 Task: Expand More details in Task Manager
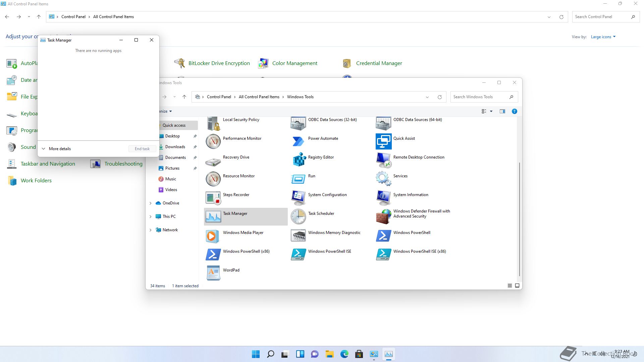pos(56,149)
